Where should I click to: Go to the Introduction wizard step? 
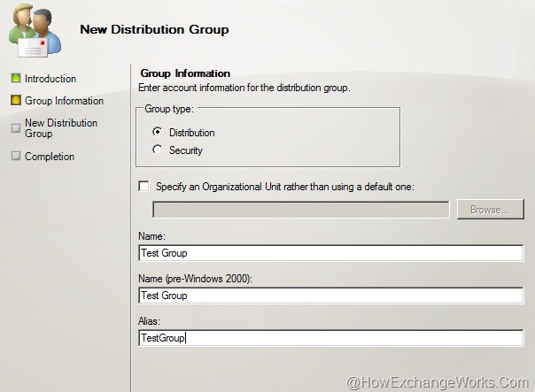pos(50,79)
